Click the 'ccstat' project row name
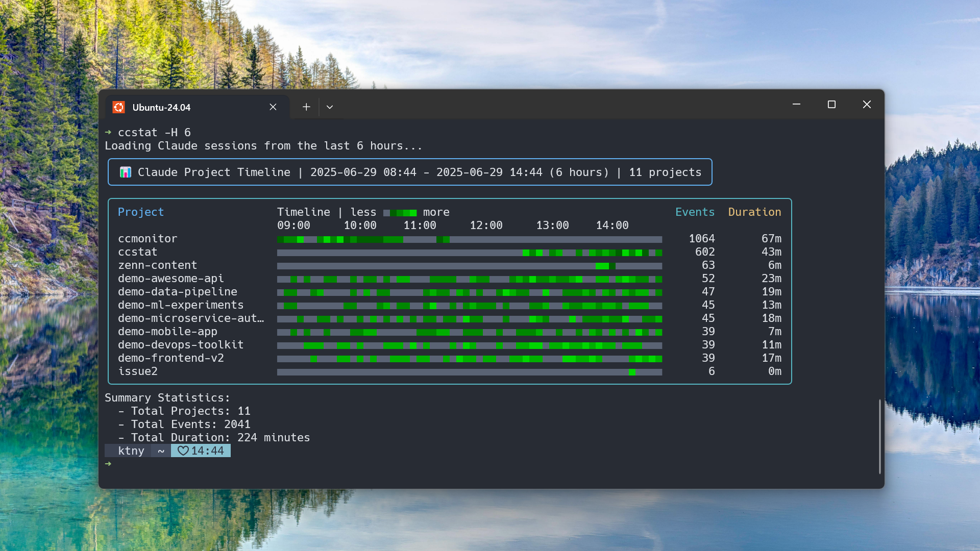 pyautogui.click(x=138, y=252)
